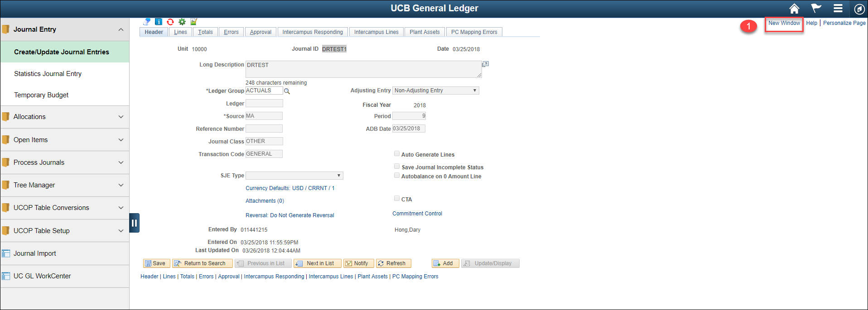The image size is (868, 310).
Task: Enable Auto Generate Lines checkbox
Action: [x=397, y=154]
